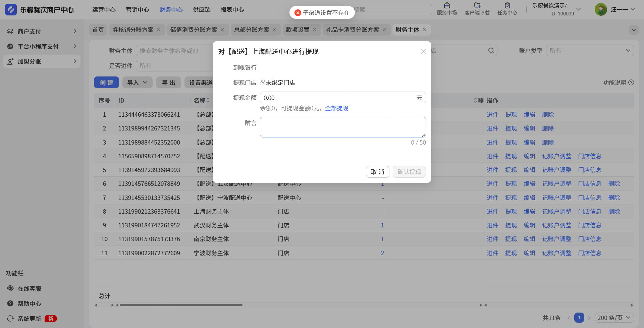Viewport: 644px width, 328px height.
Task: Dismiss the 子渠道设置不存在 error toast
Action: pos(298,13)
